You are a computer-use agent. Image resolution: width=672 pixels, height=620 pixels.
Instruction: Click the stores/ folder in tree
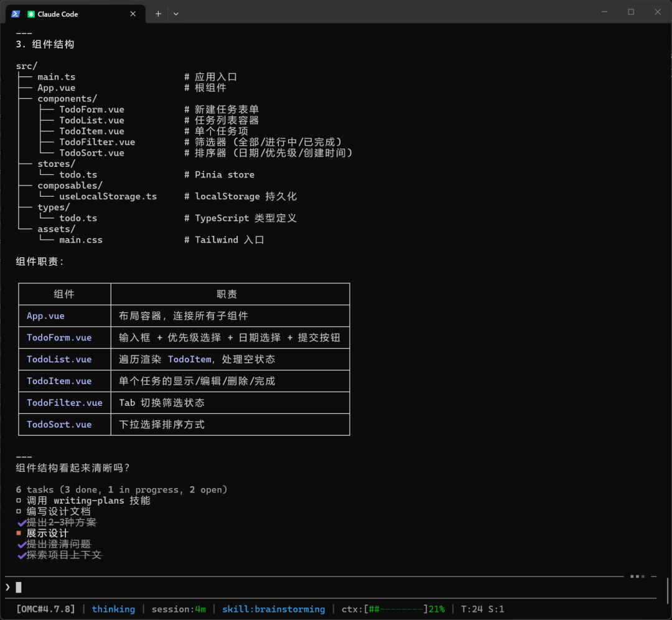point(57,164)
